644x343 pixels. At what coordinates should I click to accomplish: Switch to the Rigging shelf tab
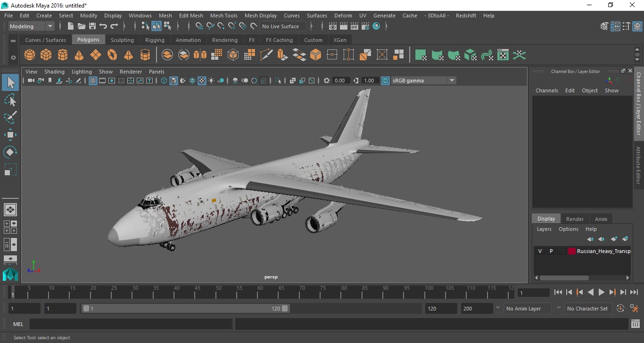click(155, 40)
